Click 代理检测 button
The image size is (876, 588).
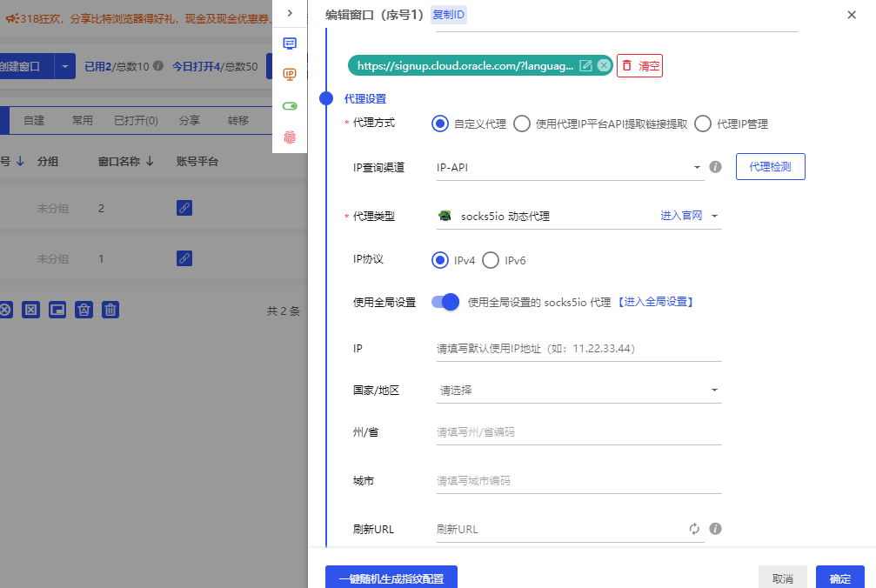tap(771, 166)
